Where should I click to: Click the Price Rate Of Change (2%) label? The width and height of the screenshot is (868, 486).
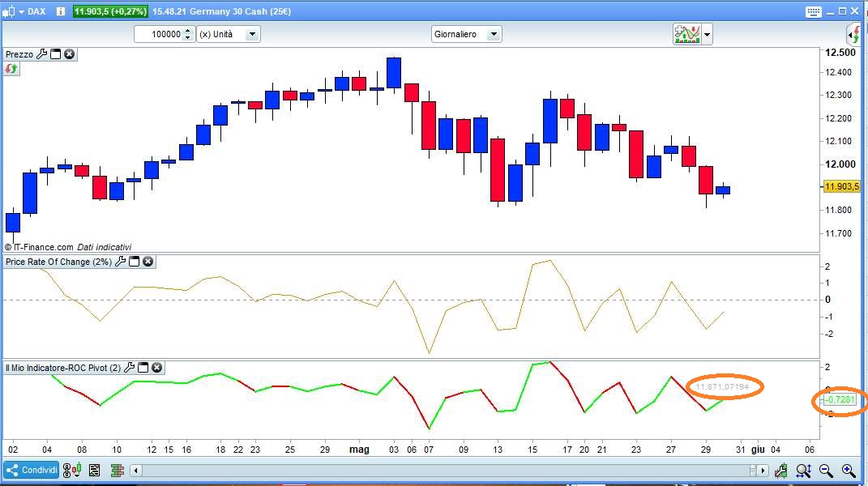click(x=58, y=262)
